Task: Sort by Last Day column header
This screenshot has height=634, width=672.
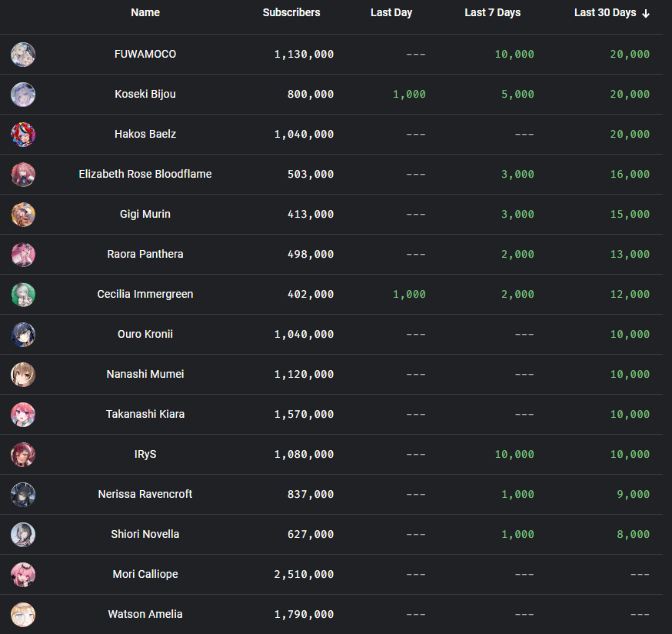Action: 391,13
